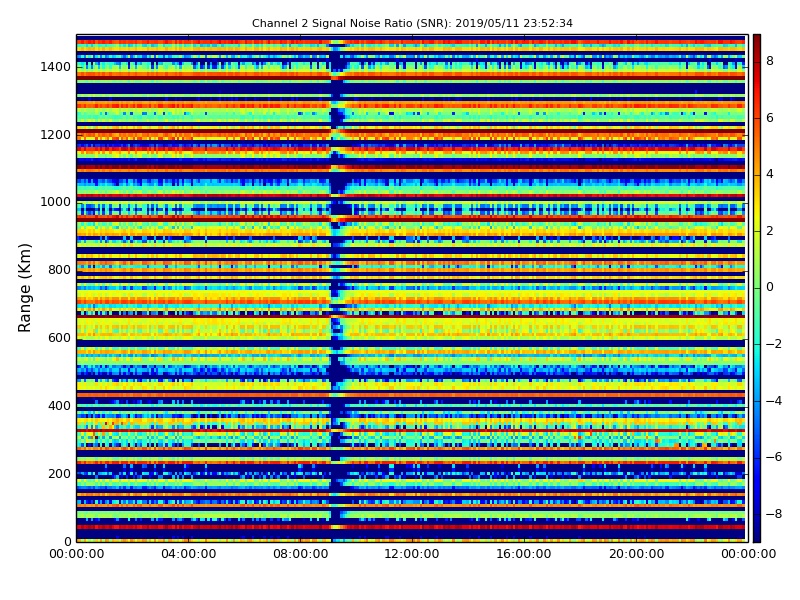Click the colorbar value 0 label
800x600 pixels.
(x=770, y=287)
